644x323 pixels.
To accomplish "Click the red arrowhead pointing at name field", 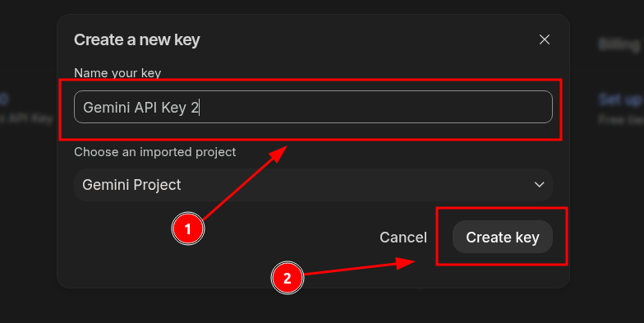I will 278,153.
